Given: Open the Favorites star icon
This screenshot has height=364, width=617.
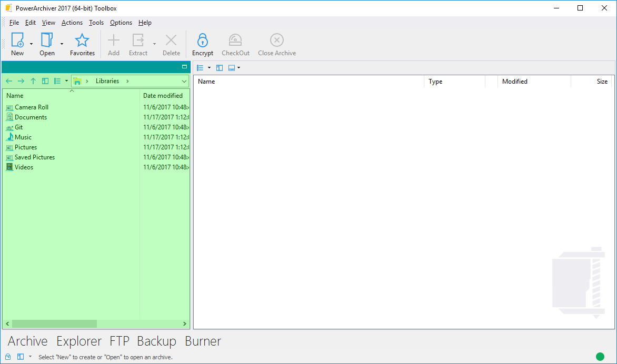Looking at the screenshot, I should [x=82, y=40].
